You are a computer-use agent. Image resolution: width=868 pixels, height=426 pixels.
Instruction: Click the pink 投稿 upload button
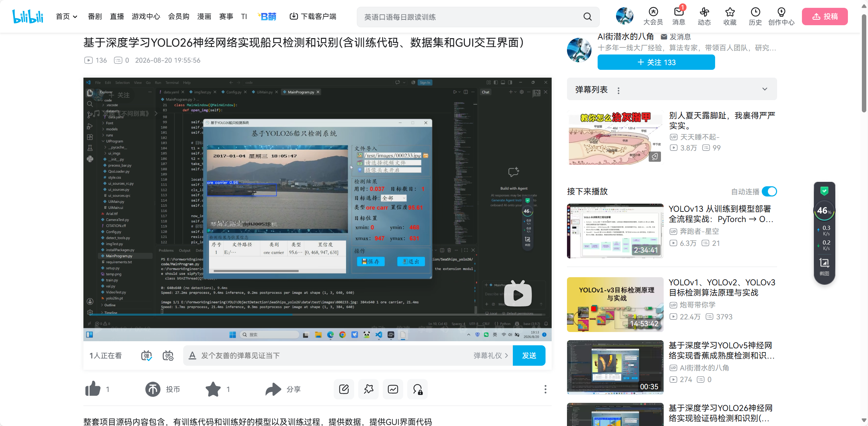pos(824,16)
